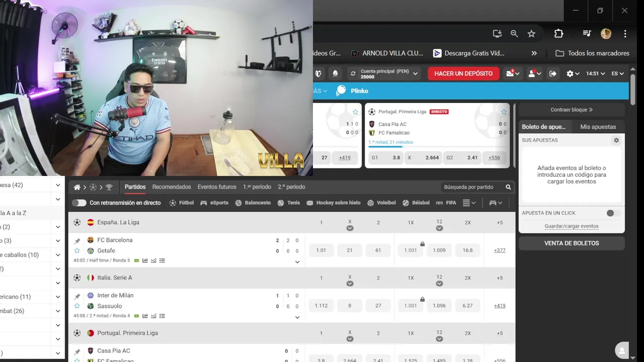
Task: Open Guardar/cargar eventos link
Action: [572, 226]
